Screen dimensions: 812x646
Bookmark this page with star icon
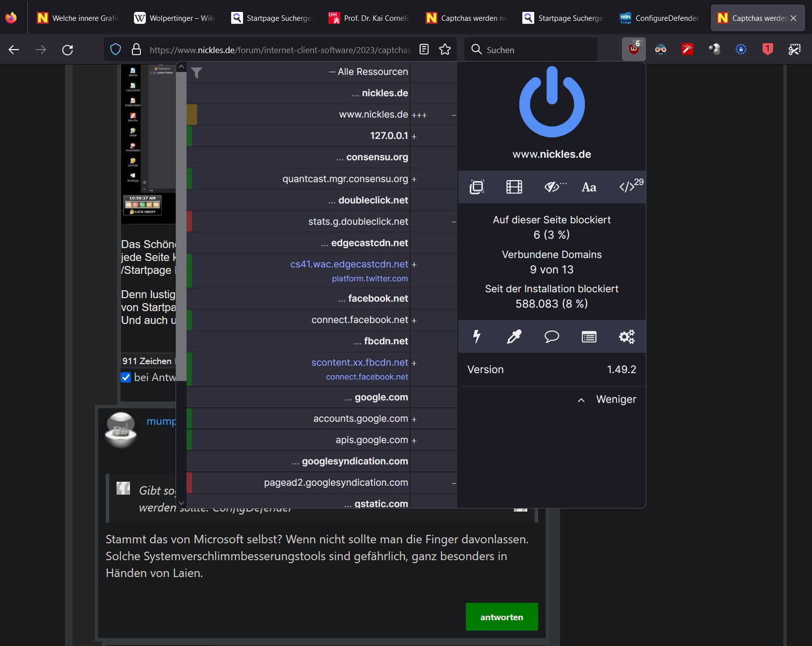(x=445, y=49)
